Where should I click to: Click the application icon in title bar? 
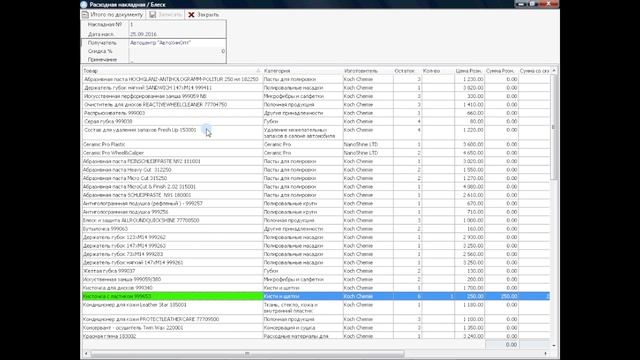[x=84, y=4]
